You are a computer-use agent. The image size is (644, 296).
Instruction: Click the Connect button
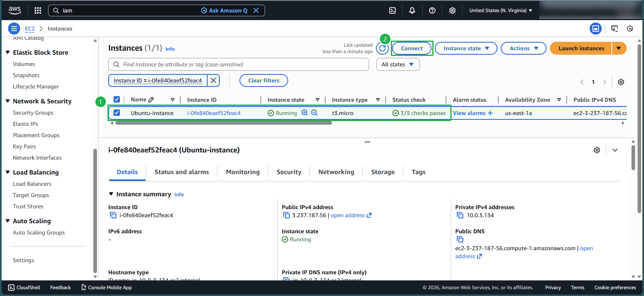(x=412, y=48)
